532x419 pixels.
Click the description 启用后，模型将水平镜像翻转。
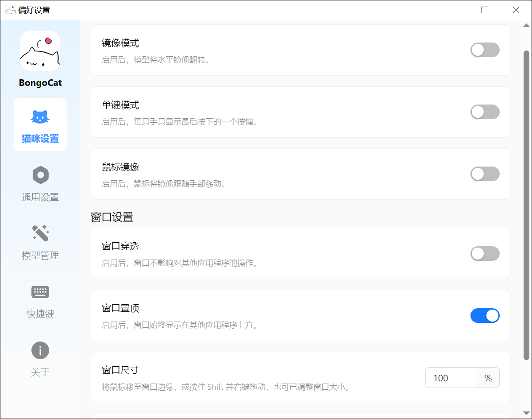coord(156,60)
